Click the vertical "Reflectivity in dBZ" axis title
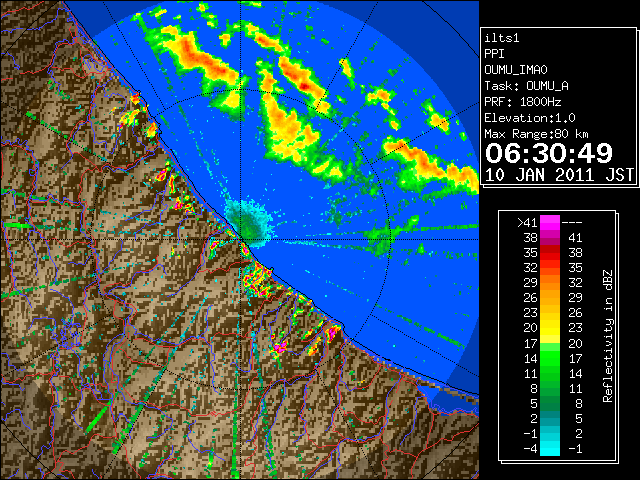 [608, 336]
